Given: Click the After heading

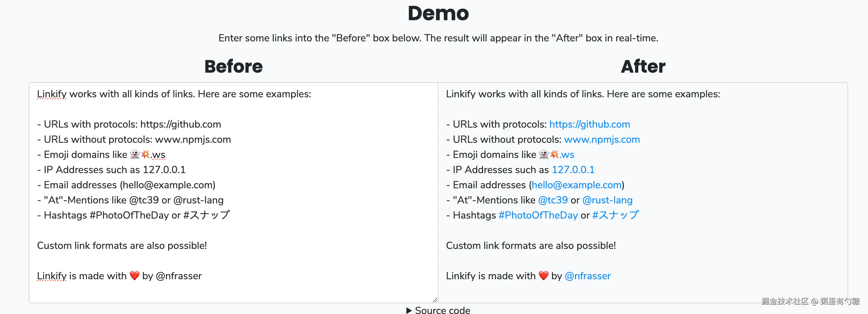Looking at the screenshot, I should point(643,66).
